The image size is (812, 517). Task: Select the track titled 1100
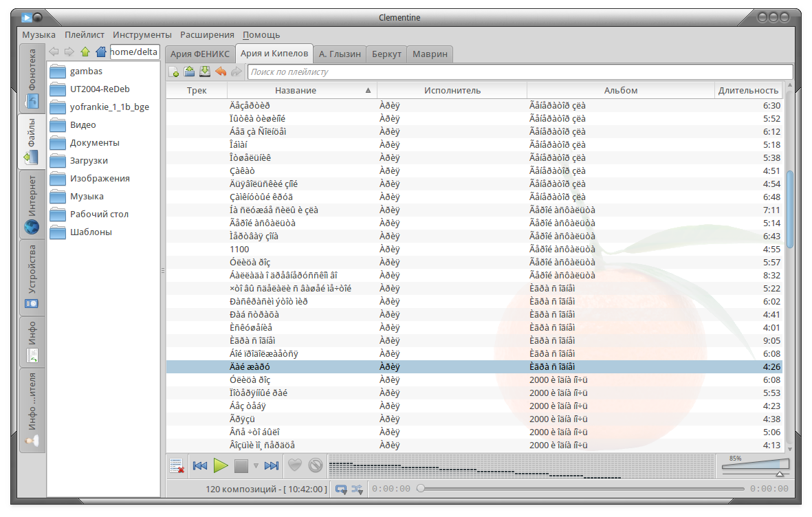tap(474, 249)
